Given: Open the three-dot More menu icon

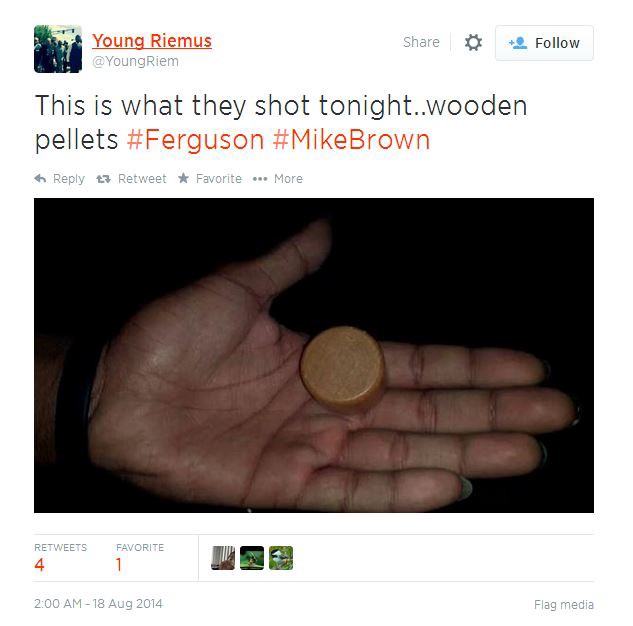Looking at the screenshot, I should (x=260, y=179).
